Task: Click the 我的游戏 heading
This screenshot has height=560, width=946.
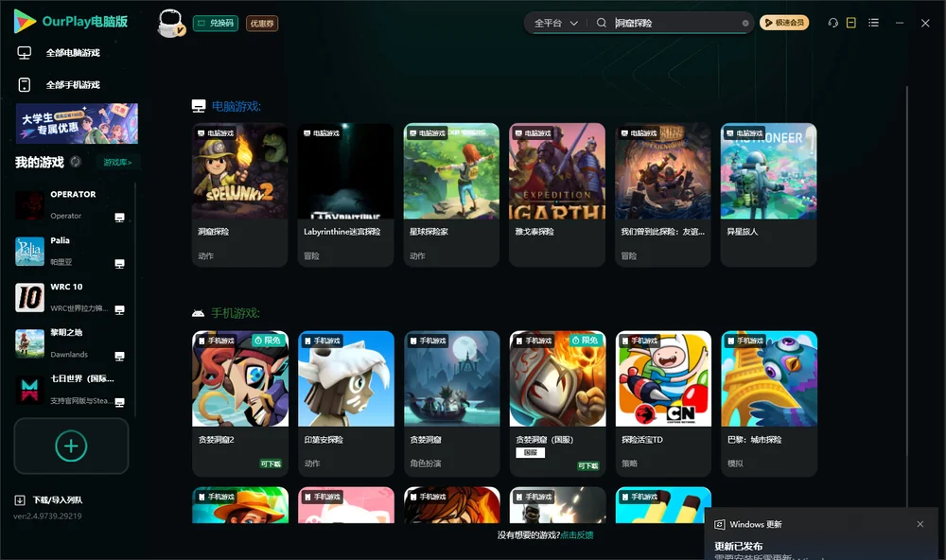Action: pos(39,162)
